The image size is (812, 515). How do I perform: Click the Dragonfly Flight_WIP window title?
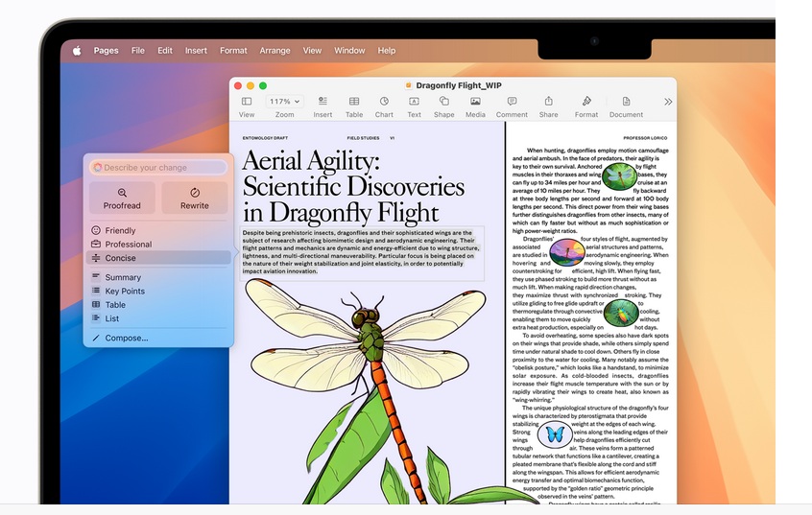point(459,86)
